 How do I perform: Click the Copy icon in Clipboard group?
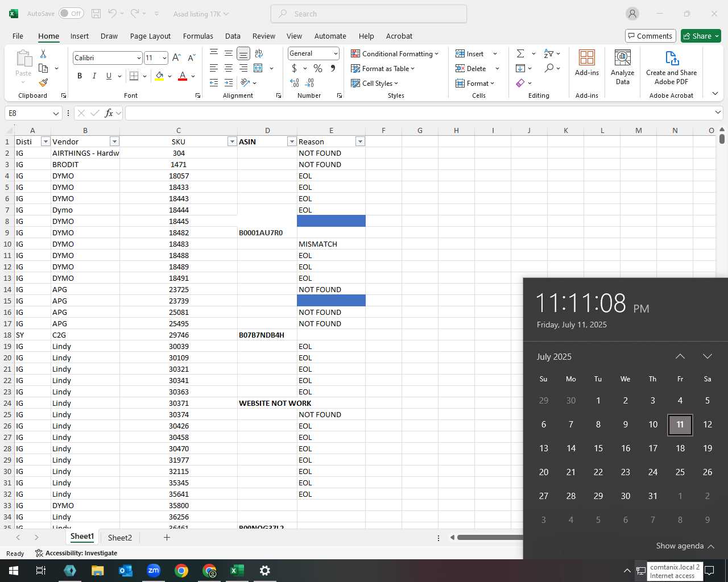pyautogui.click(x=43, y=68)
